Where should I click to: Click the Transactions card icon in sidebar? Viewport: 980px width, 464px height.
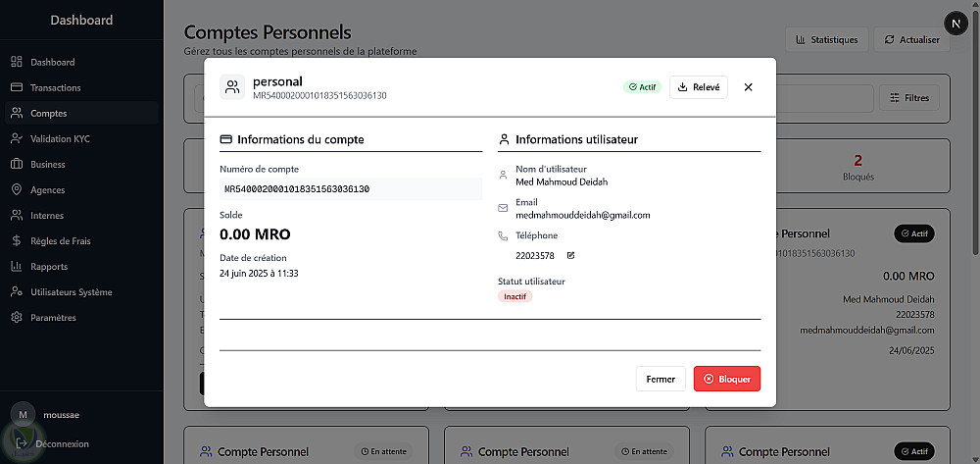17,87
